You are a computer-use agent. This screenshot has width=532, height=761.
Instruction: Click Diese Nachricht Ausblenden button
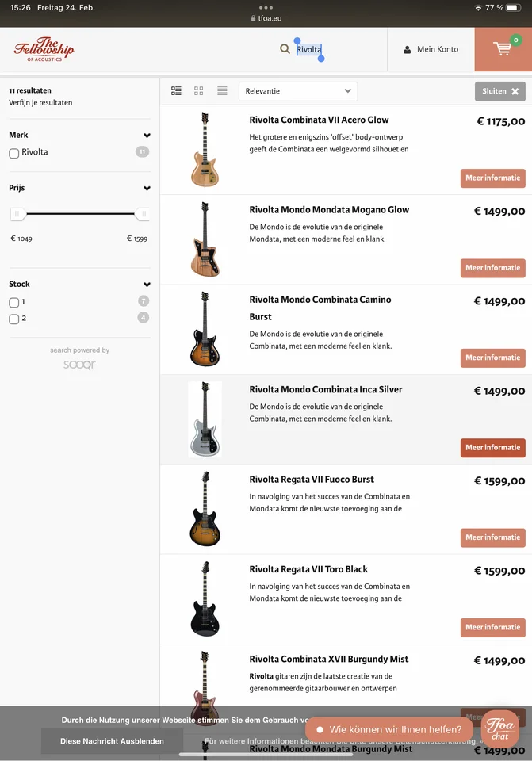[x=112, y=741]
